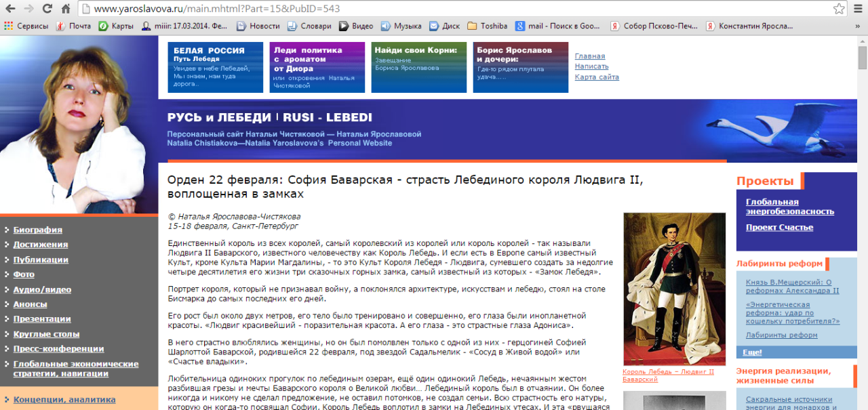Open Леди политика с ароматом от Диора banner
This screenshot has width=868, height=410.
317,67
